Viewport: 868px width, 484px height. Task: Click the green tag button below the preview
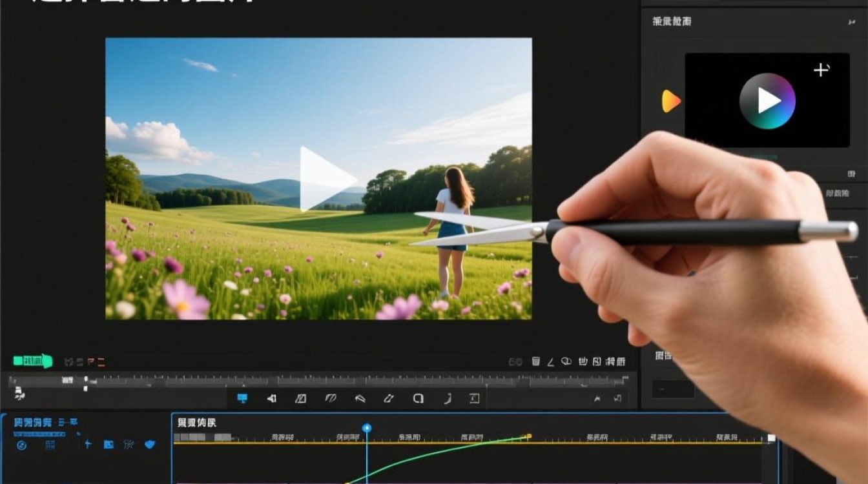[32, 361]
